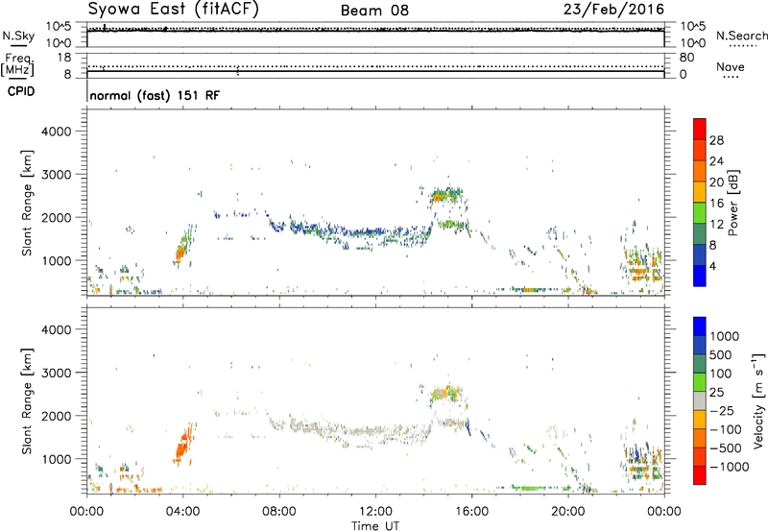Click the "-100" Velocity scale value
The height and width of the screenshot is (532, 768).
coord(725,429)
